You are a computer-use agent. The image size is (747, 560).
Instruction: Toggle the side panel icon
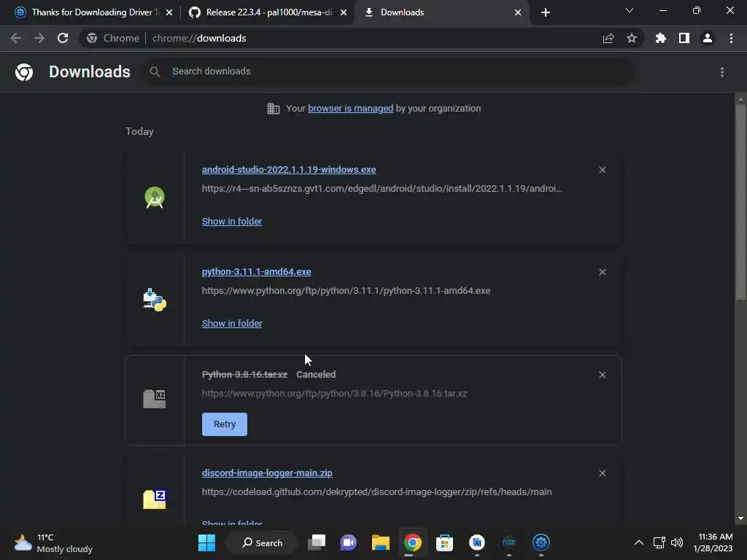pyautogui.click(x=684, y=38)
